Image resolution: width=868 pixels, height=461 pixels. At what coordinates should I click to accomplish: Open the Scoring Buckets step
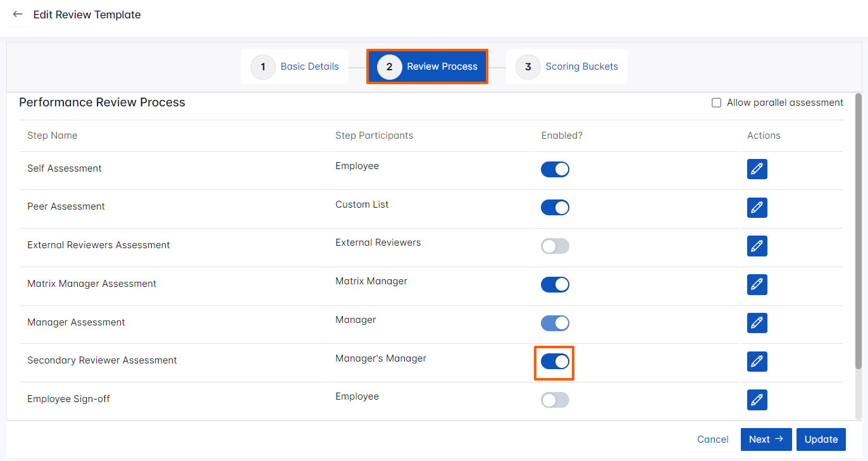(566, 66)
